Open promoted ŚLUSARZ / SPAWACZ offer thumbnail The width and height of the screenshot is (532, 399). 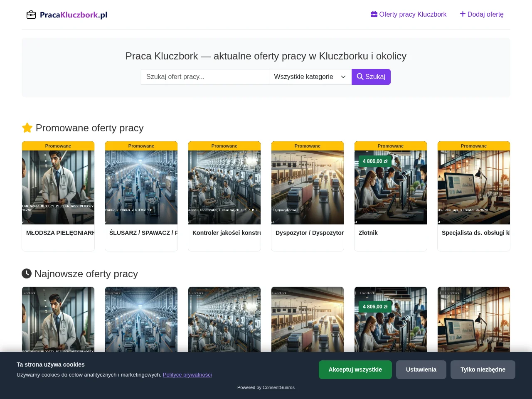(141, 187)
